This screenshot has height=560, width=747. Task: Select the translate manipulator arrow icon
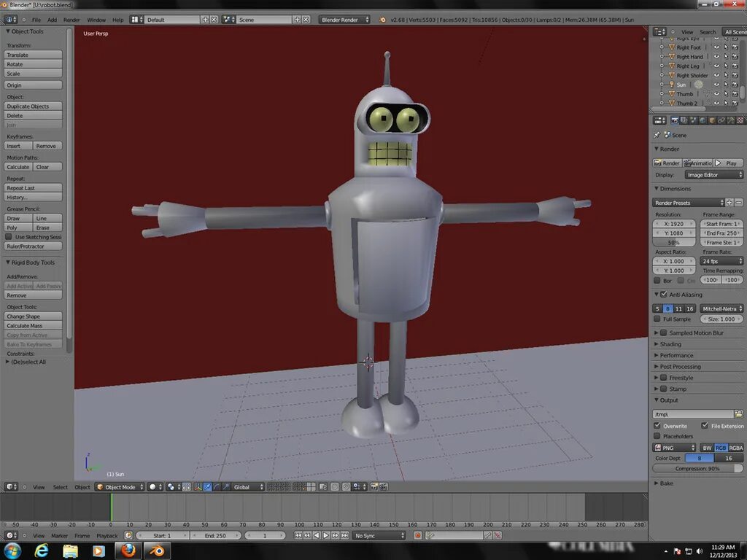(x=208, y=486)
